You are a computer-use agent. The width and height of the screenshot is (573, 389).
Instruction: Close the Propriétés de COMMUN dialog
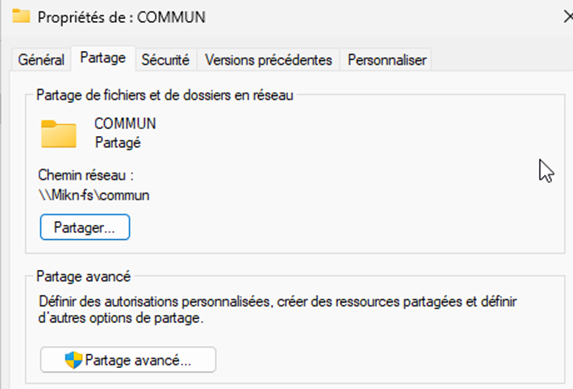click(x=568, y=17)
